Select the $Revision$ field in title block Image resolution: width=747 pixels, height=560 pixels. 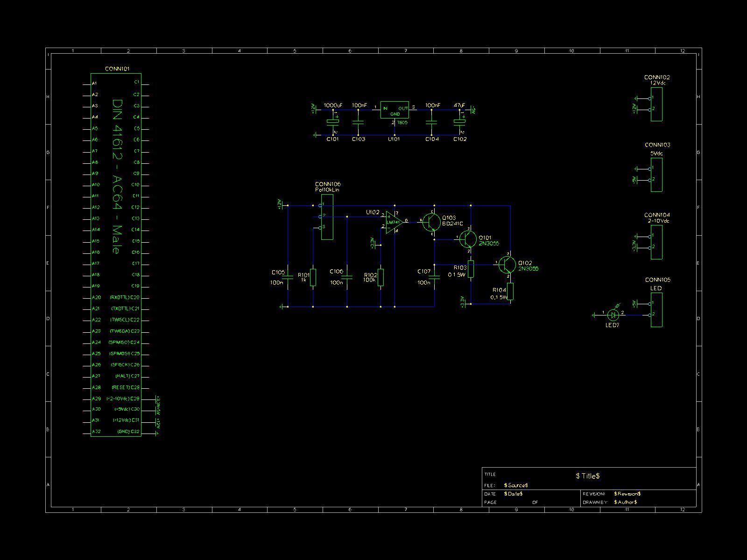point(627,494)
